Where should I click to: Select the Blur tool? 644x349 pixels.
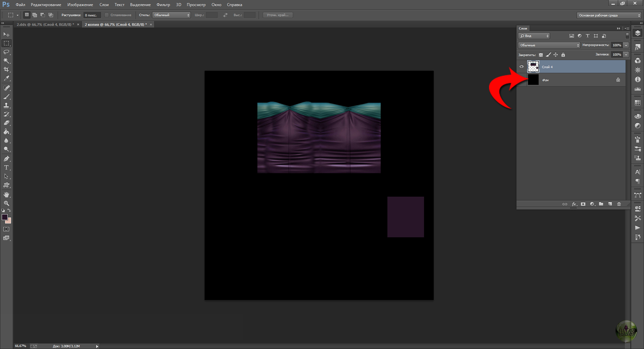click(6, 140)
